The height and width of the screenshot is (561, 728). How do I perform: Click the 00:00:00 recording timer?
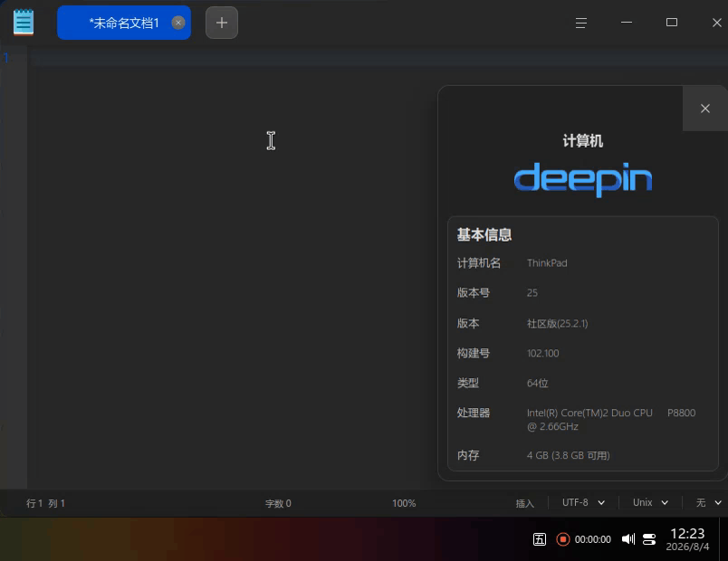pyautogui.click(x=593, y=539)
